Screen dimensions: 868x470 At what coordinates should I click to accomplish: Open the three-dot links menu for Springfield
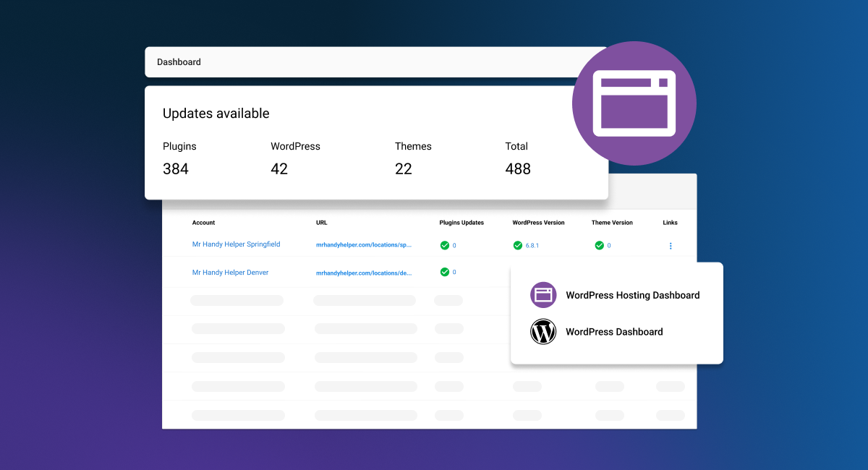[x=671, y=246]
